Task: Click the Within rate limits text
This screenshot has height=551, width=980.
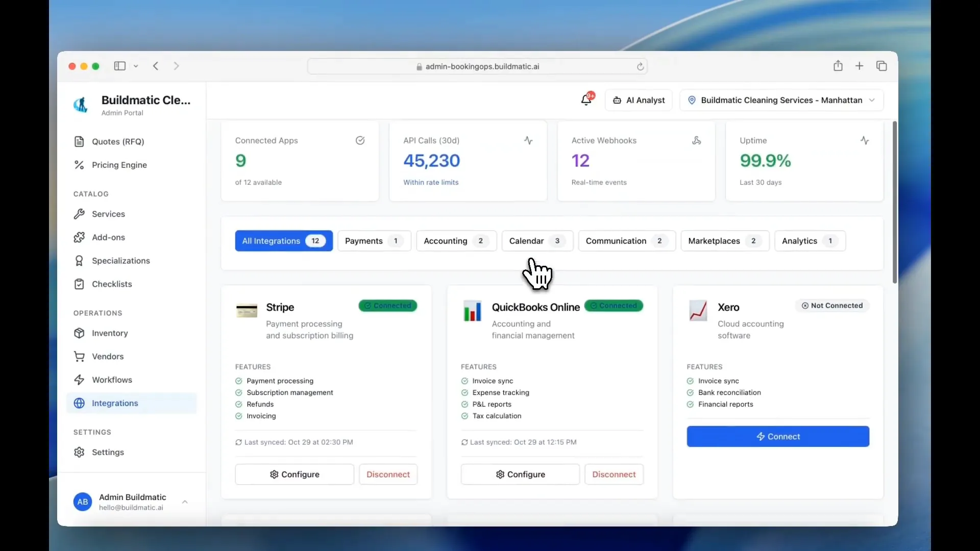Action: point(431,183)
